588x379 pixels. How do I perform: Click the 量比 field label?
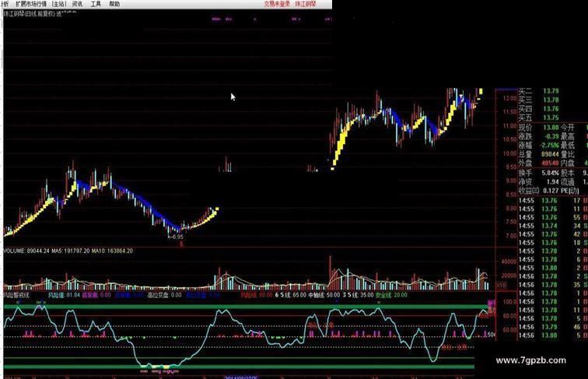[x=568, y=154]
